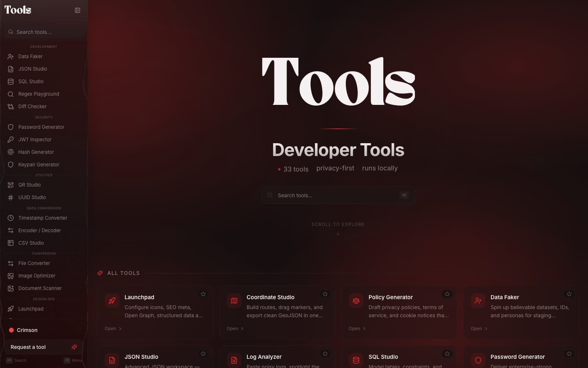Focus the sidebar Search tools field
Screen dimensions: 588x368
coord(44,32)
